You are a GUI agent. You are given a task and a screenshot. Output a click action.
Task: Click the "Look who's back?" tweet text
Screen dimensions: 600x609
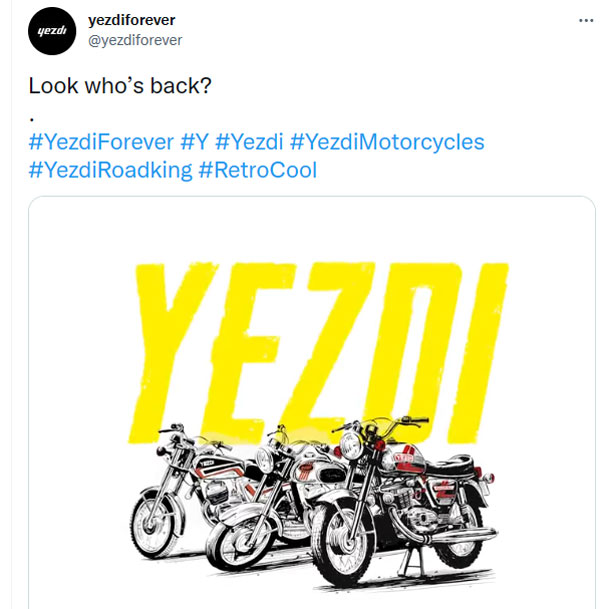119,86
